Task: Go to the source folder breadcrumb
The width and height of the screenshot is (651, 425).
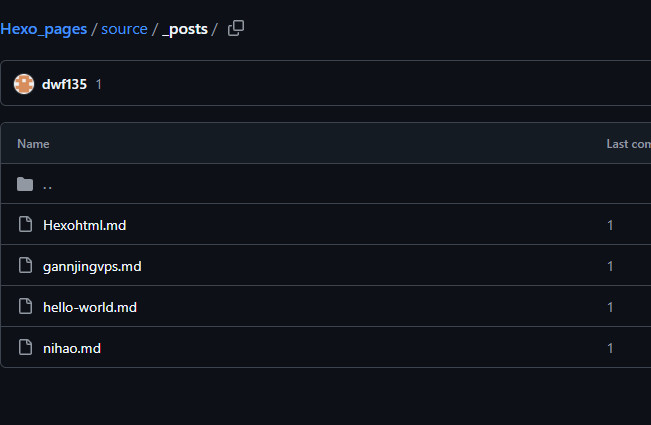Action: tap(124, 29)
